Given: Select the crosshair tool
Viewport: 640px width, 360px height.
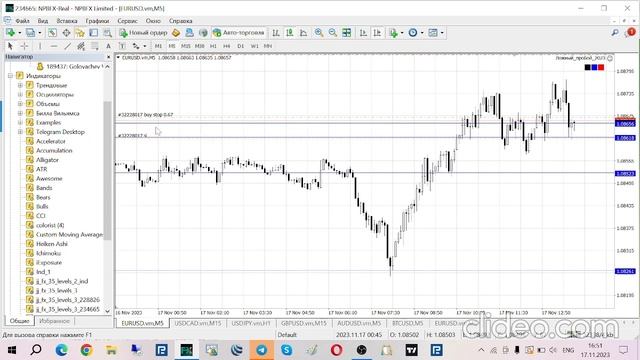Looking at the screenshot, I should click(x=24, y=46).
